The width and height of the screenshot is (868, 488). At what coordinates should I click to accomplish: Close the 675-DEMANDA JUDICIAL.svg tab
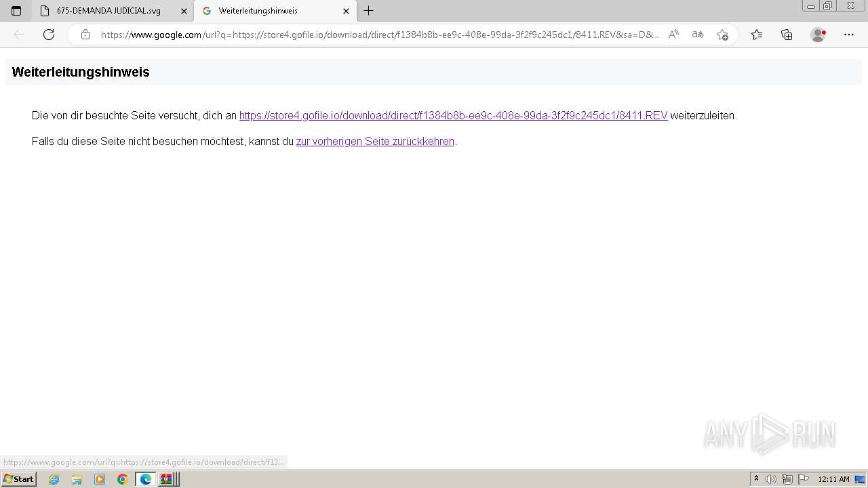[x=184, y=11]
